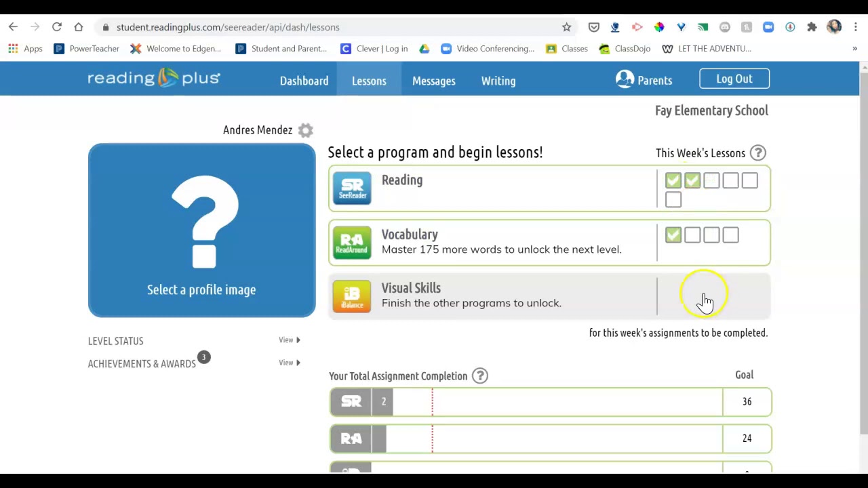The height and width of the screenshot is (488, 868).
Task: Click the iBalance Visual Skills icon
Action: pos(352,296)
